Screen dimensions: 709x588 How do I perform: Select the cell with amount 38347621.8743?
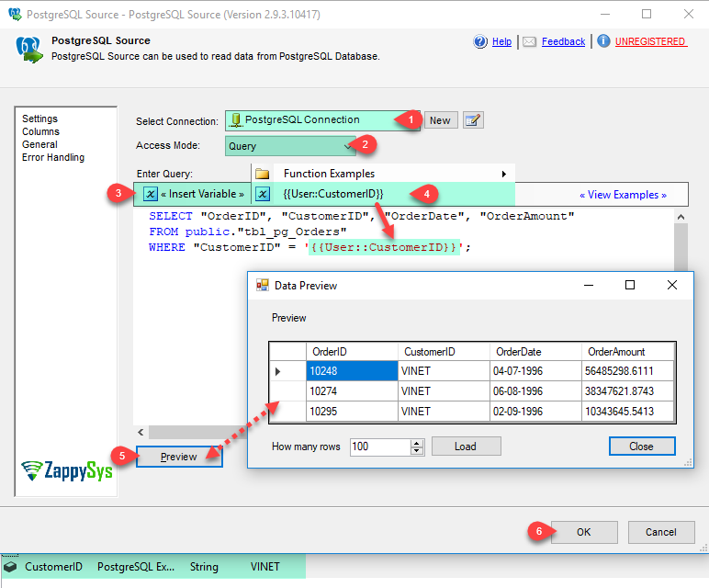pyautogui.click(x=628, y=391)
